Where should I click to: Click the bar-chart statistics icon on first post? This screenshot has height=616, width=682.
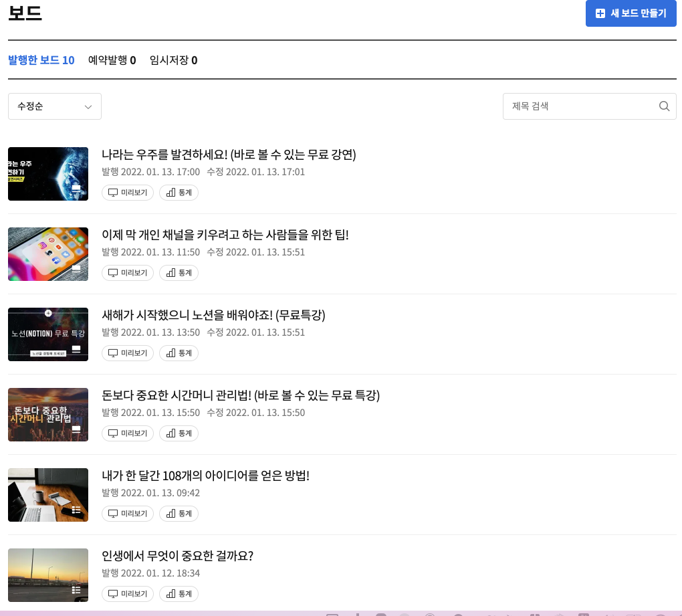click(170, 193)
